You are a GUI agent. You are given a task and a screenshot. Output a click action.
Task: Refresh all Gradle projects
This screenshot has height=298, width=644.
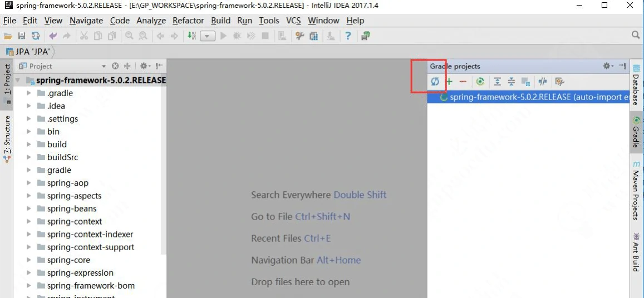tap(435, 82)
